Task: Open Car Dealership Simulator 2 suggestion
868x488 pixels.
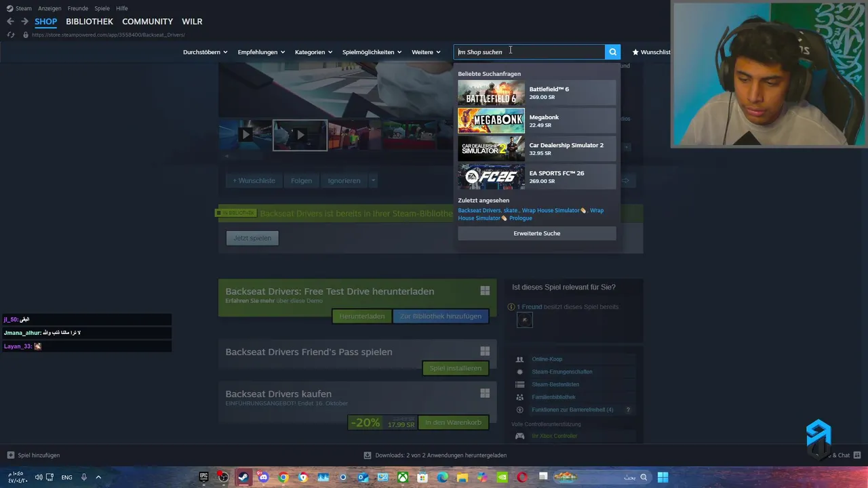Action: [536, 148]
